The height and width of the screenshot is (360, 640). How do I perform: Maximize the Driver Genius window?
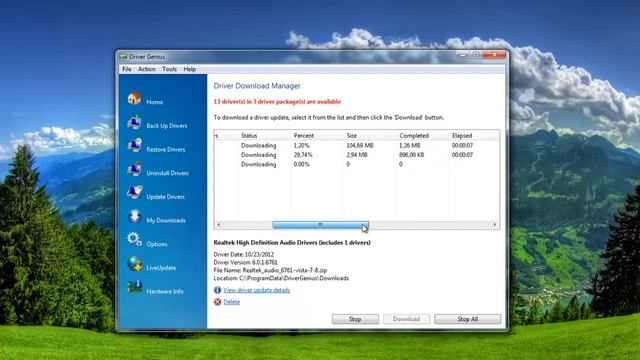point(476,54)
